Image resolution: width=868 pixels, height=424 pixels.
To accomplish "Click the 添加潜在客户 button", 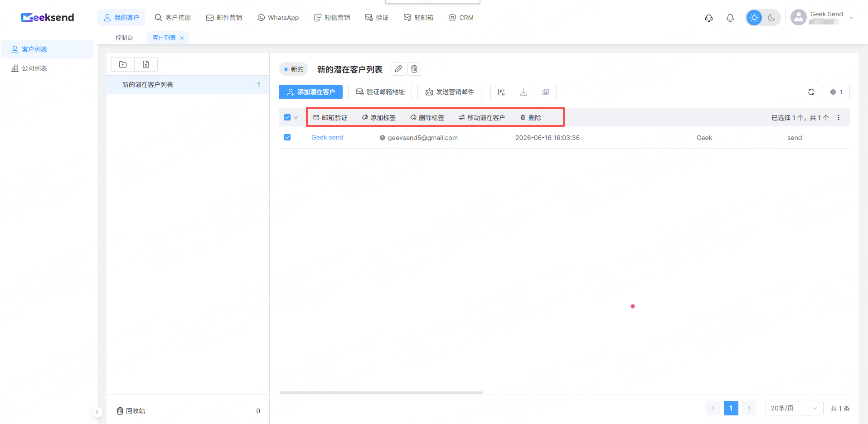I will click(310, 92).
